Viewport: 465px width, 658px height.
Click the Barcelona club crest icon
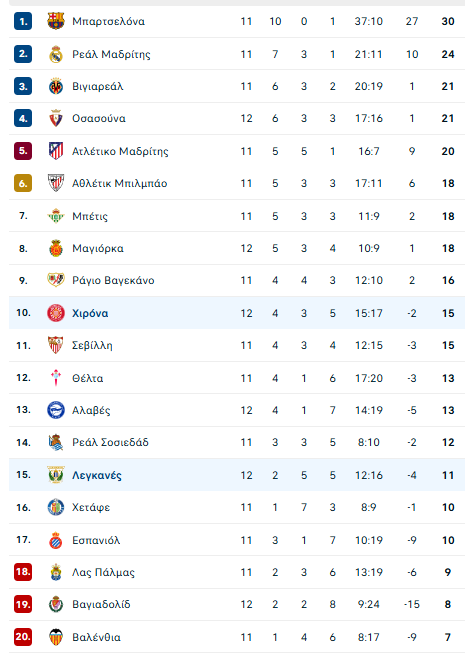pyautogui.click(x=56, y=21)
